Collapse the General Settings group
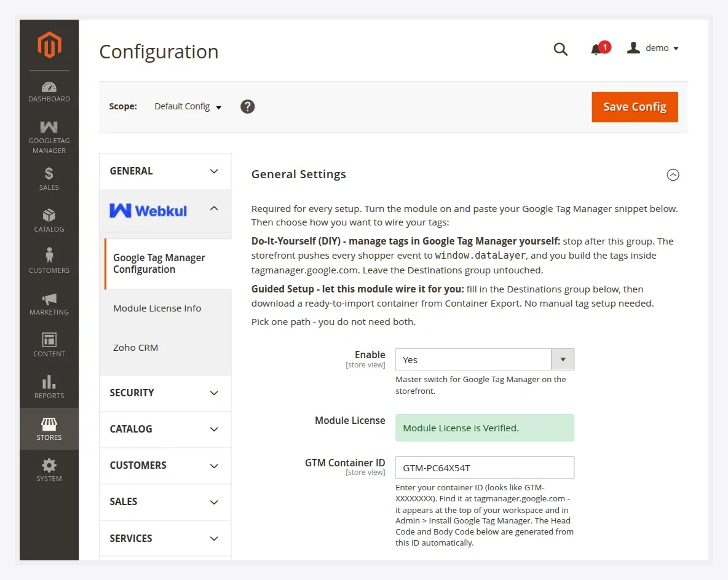Viewport: 728px width, 580px height. (x=673, y=174)
